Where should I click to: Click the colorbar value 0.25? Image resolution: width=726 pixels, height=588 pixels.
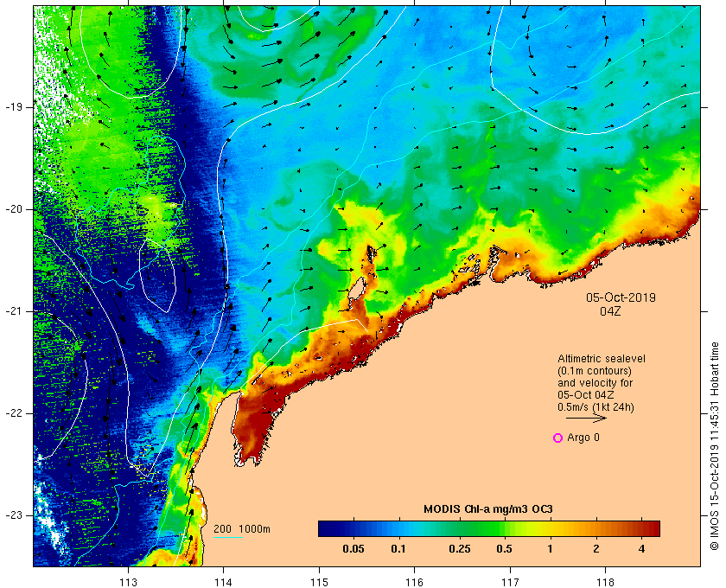(459, 549)
